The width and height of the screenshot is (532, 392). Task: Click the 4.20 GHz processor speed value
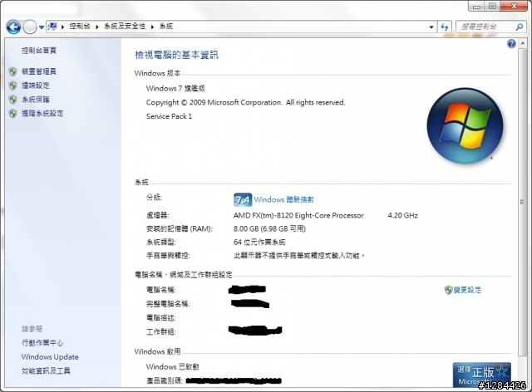click(402, 215)
